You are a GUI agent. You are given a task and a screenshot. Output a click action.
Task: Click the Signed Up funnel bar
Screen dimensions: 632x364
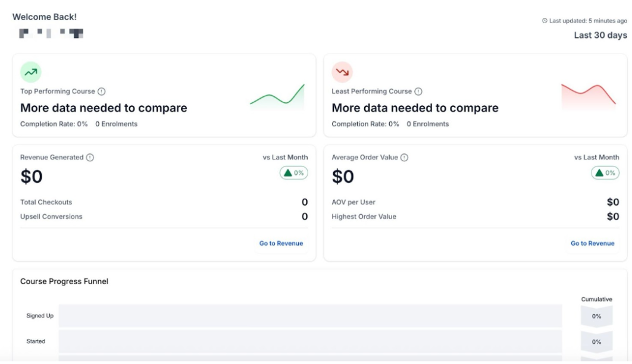[x=310, y=316]
